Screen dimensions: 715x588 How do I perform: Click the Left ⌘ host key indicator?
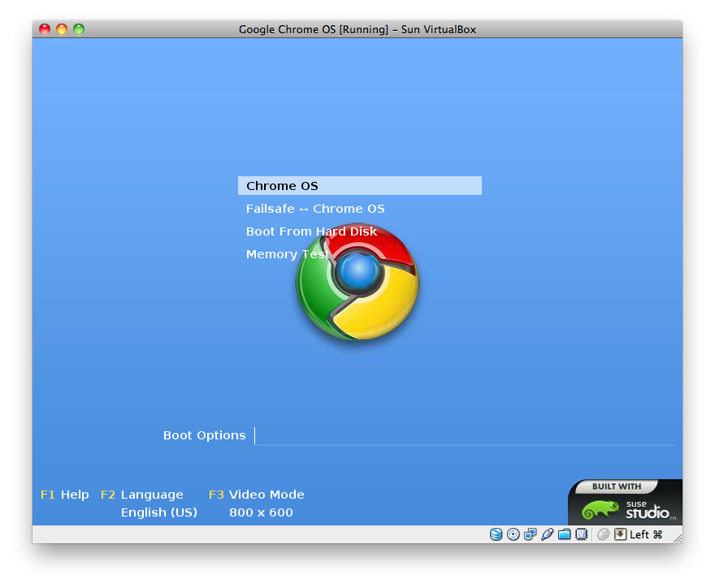(x=646, y=534)
